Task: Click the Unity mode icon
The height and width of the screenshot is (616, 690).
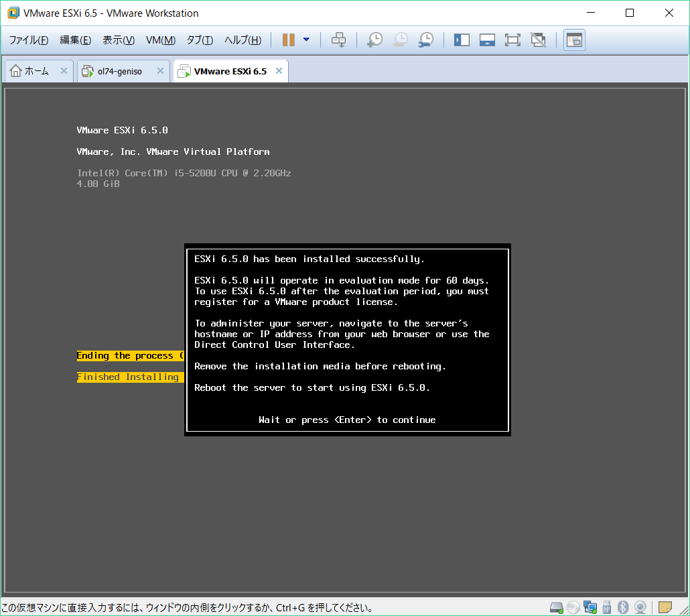Action: (538, 40)
